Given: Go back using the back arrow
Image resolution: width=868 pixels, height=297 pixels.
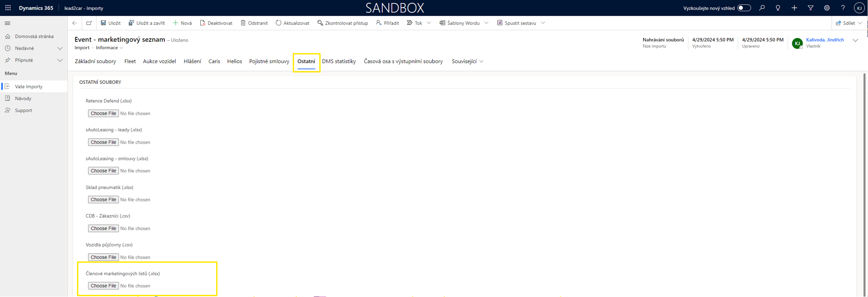Looking at the screenshot, I should 75,23.
